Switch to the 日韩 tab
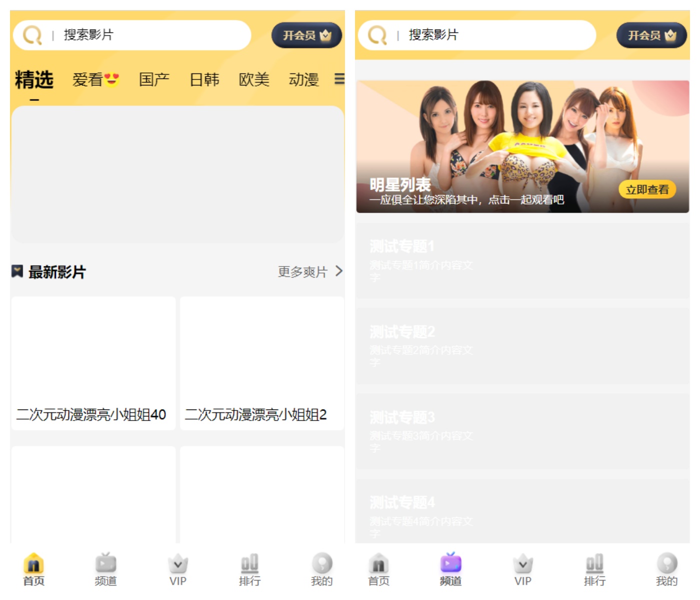700x600 pixels. 204,79
